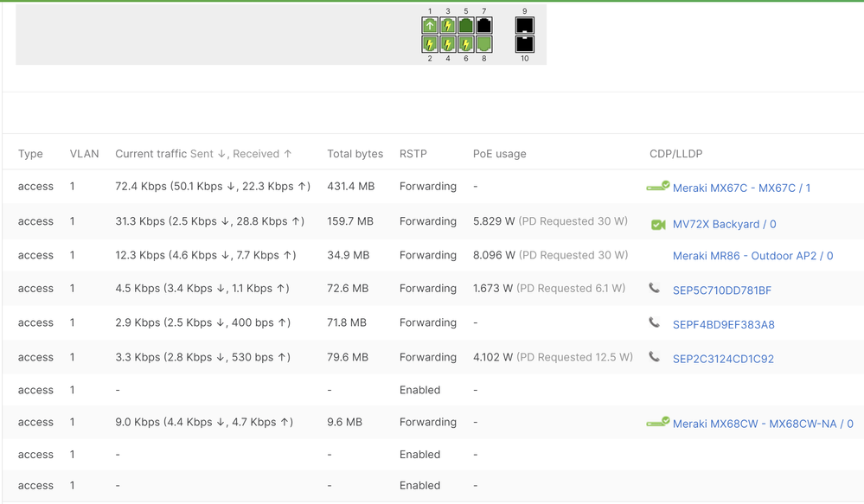
Task: Click the Total bytes column header
Action: click(355, 154)
